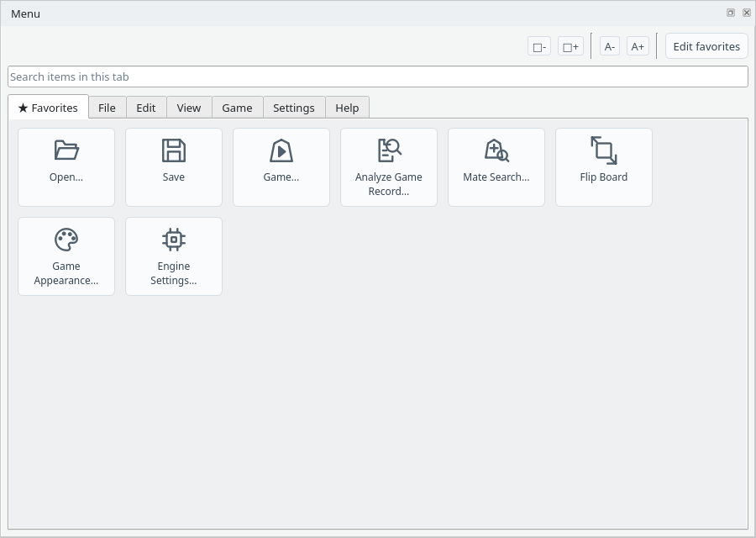Focus the search items input field
This screenshot has width=756, height=538.
[x=378, y=76]
